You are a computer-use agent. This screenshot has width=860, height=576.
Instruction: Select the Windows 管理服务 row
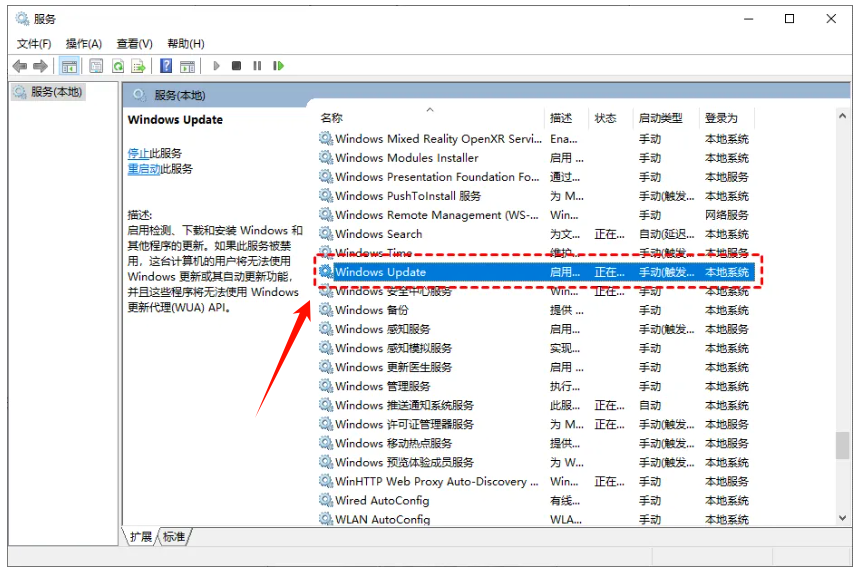pyautogui.click(x=534, y=386)
